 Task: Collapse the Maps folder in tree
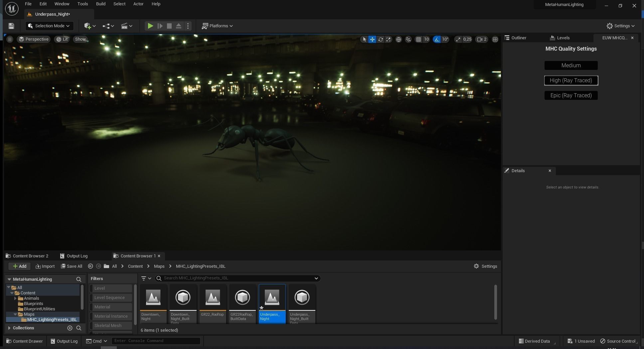point(15,314)
